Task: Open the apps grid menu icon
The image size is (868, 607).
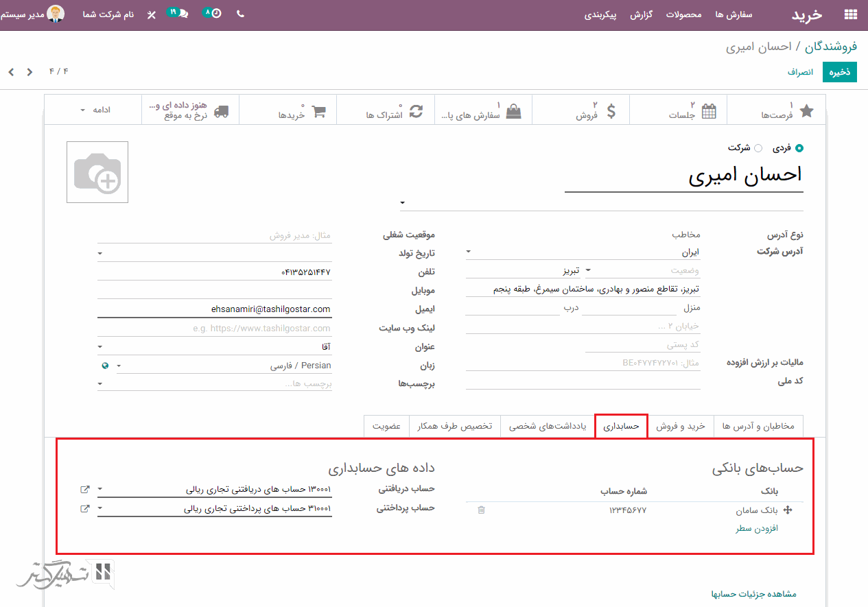Action: (x=851, y=14)
